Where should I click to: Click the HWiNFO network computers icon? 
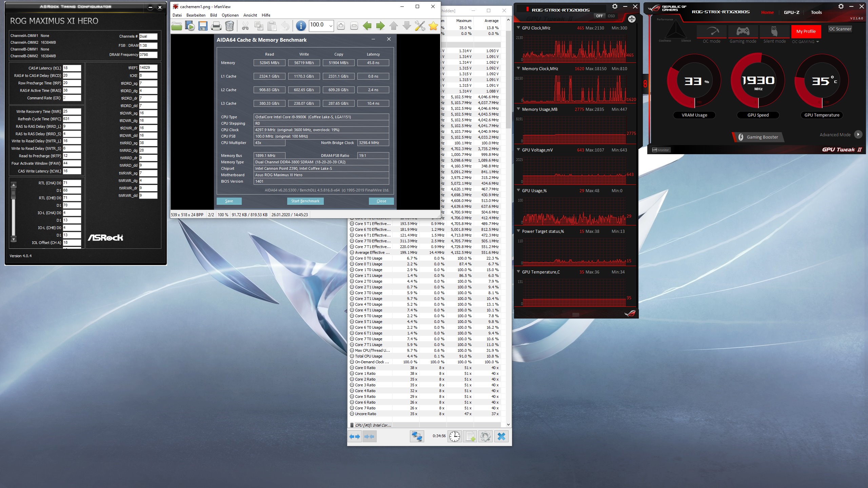click(417, 436)
